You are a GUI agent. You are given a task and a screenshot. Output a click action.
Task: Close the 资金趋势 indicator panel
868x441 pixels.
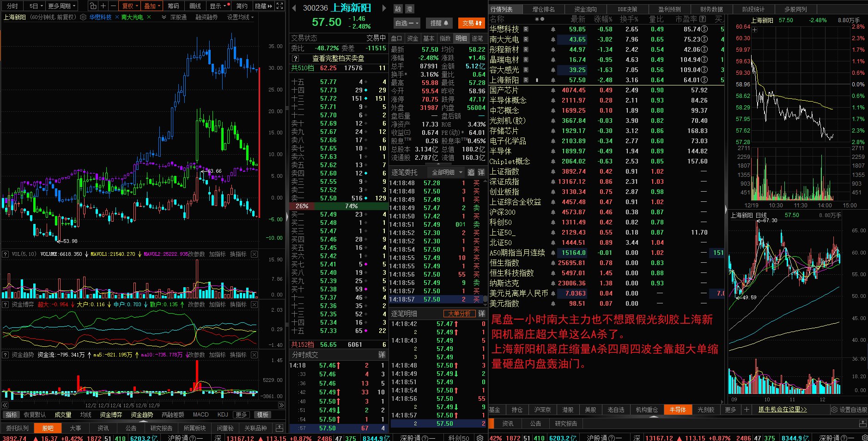[x=254, y=355]
